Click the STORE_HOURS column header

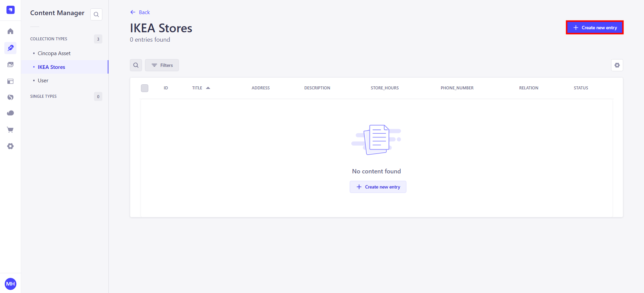click(385, 88)
